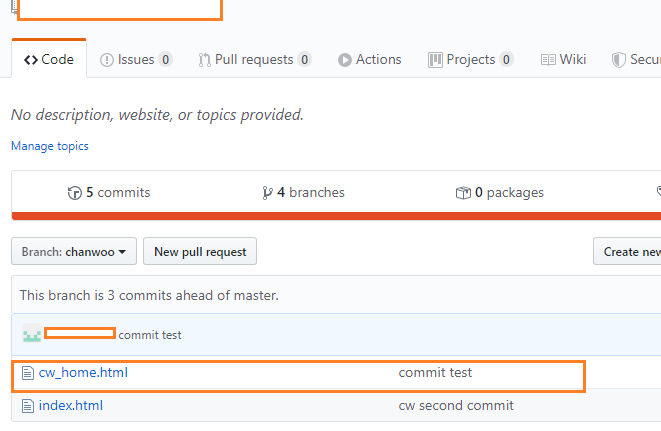This screenshot has width=661, height=431.
Task: Click the packages box icon
Action: coord(463,193)
